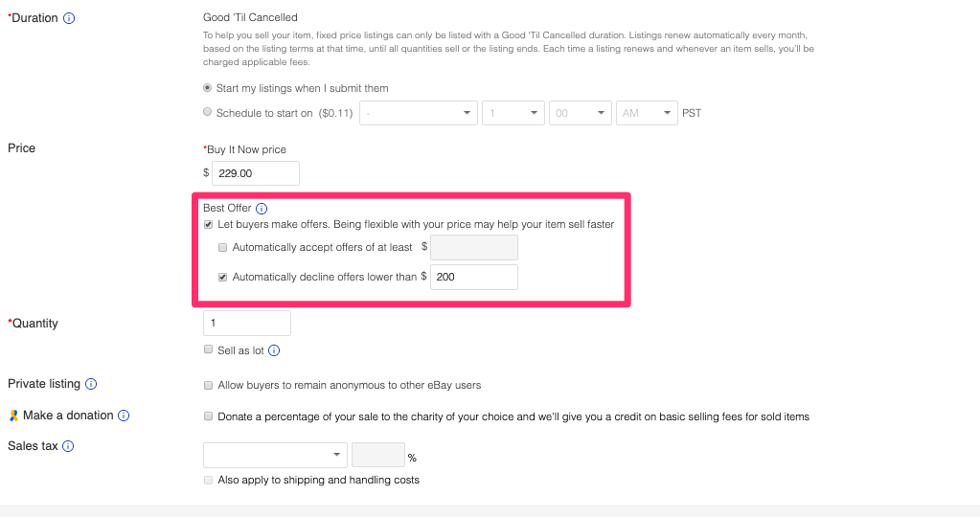Click the info icon next to Duration
980x517 pixels.
69,18
